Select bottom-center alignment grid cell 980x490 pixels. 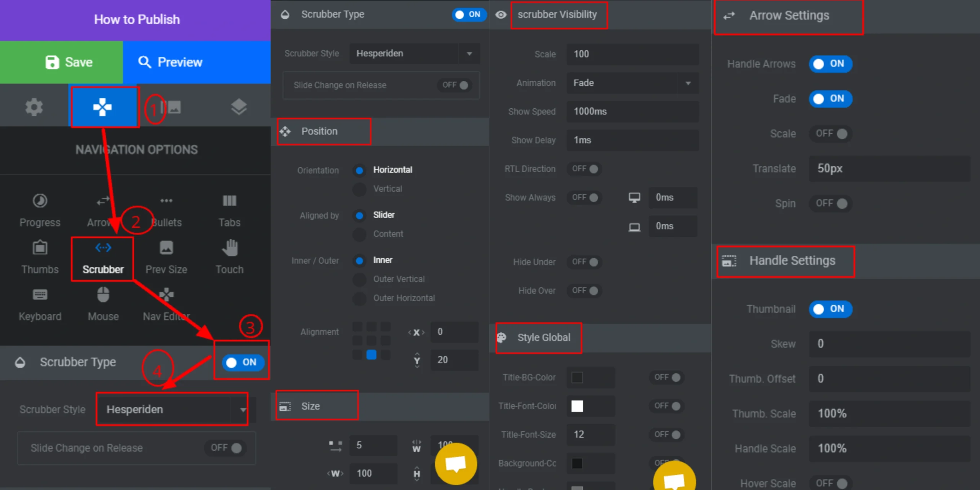pyautogui.click(x=371, y=355)
